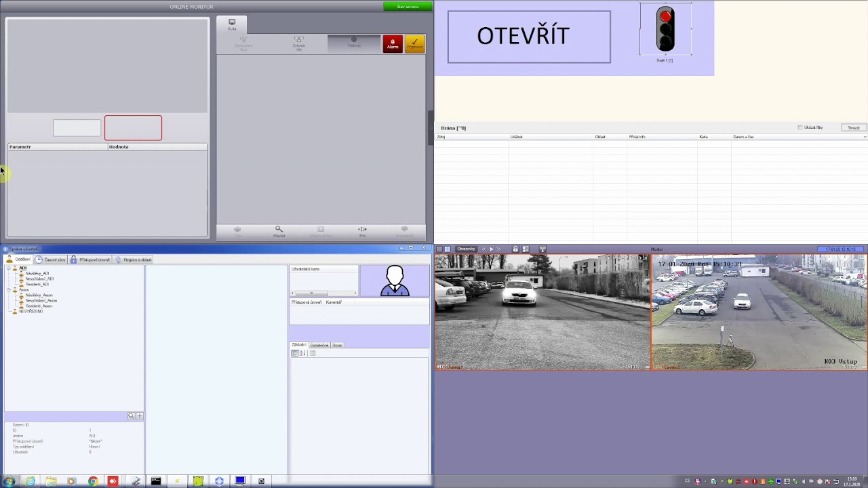Click the Obrazovky button in video monitor
Image resolution: width=868 pixels, height=488 pixels.
pyautogui.click(x=466, y=249)
